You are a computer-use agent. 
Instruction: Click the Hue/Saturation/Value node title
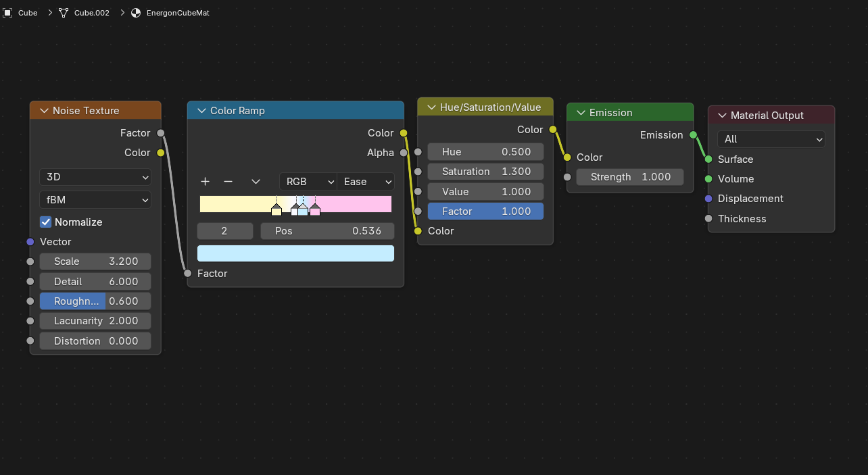tap(490, 107)
